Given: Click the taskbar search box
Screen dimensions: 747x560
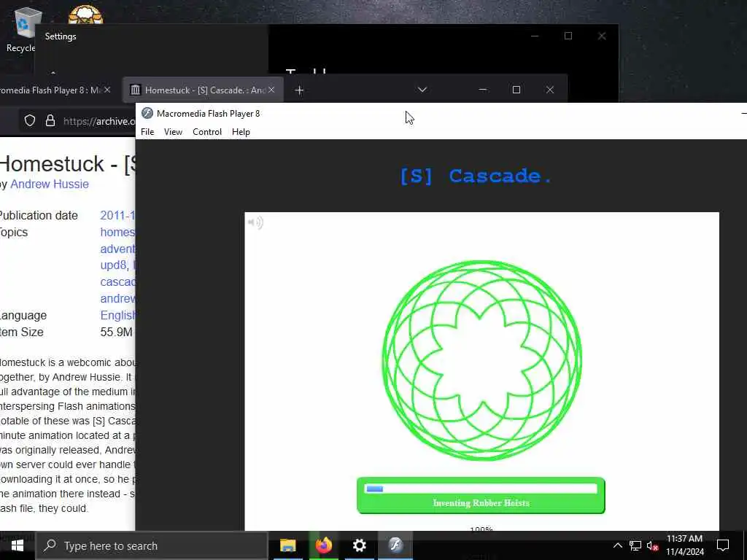Looking at the screenshot, I should pos(152,545).
